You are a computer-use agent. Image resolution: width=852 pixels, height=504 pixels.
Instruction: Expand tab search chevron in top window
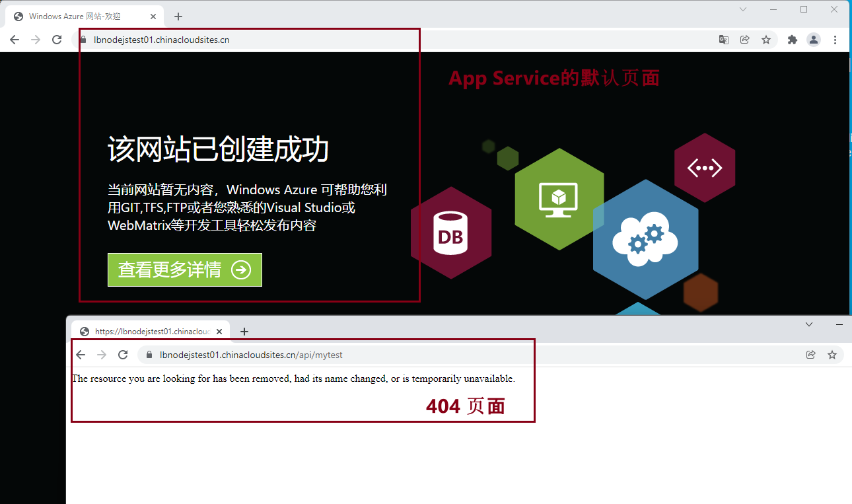tap(743, 9)
